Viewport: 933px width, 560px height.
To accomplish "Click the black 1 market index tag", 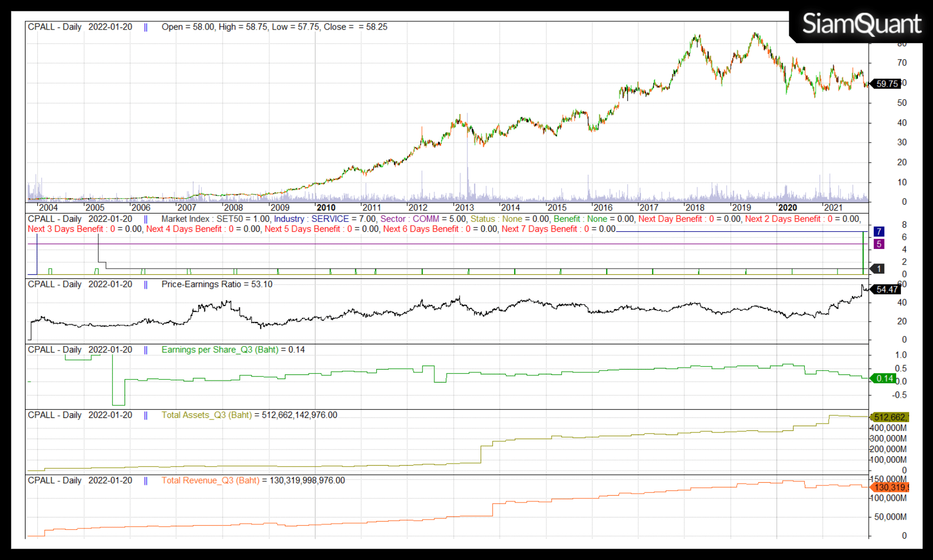I will [879, 269].
